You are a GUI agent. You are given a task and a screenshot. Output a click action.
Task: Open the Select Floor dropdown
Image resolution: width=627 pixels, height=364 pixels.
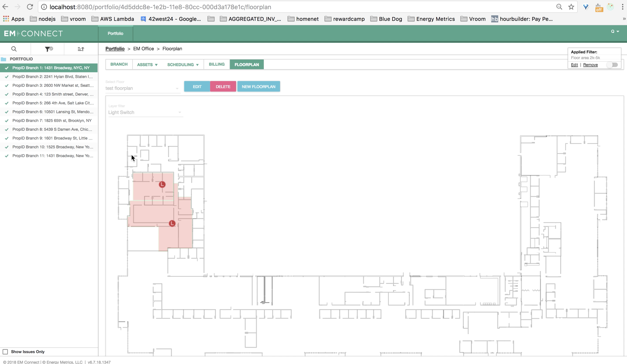tap(143, 88)
